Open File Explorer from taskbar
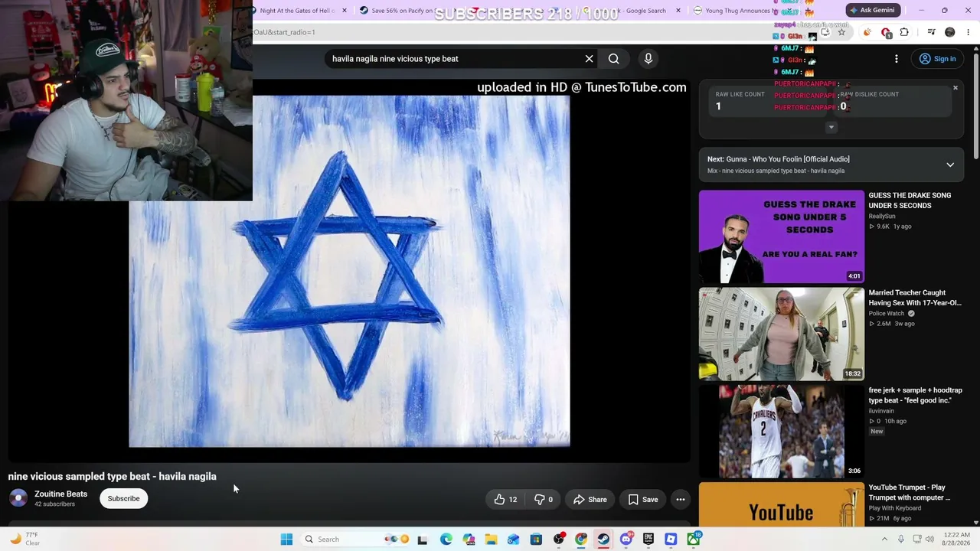The width and height of the screenshot is (980, 551). (491, 540)
